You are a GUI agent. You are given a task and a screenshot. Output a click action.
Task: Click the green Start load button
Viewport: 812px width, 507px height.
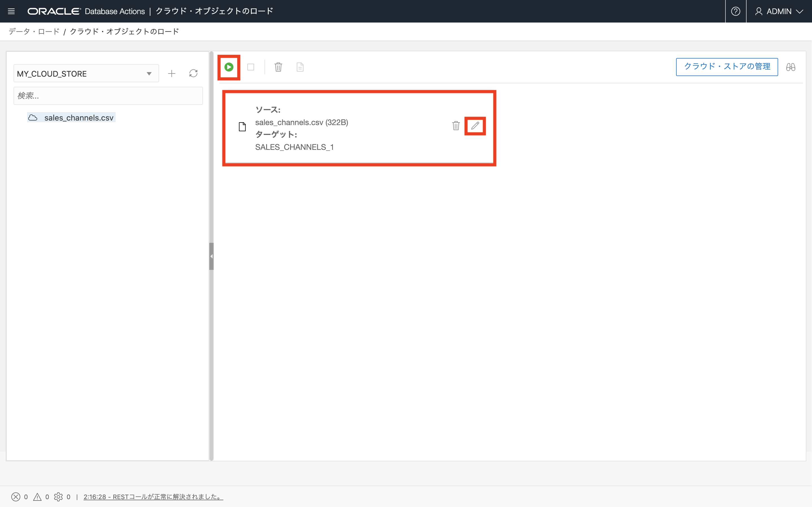229,67
